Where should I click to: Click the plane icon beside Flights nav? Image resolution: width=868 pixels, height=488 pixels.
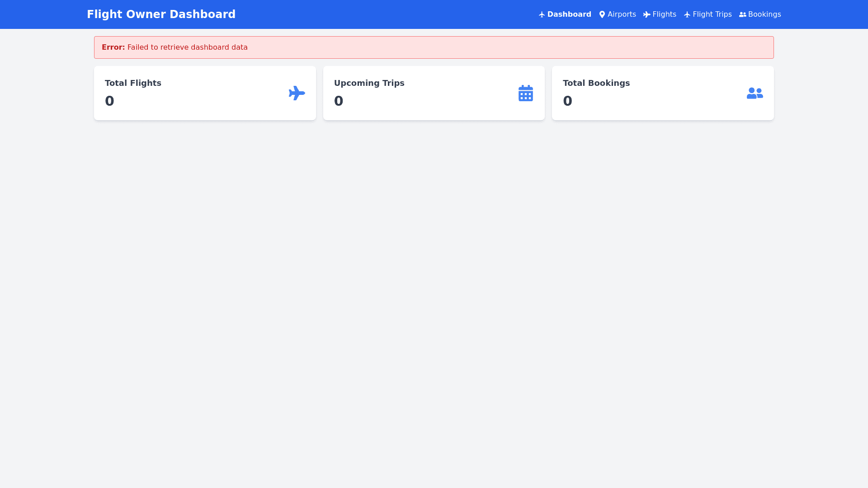tap(646, 14)
